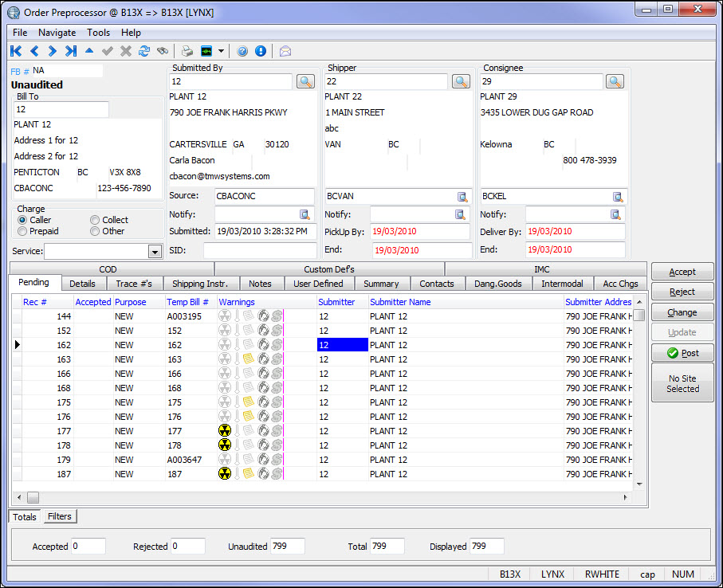723x588 pixels.
Task: Jump to last record via toolbar
Action: pos(70,51)
